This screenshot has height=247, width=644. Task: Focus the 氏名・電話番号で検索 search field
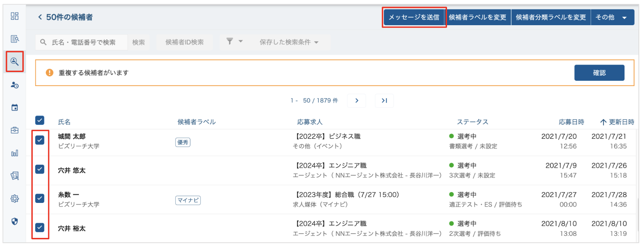[84, 42]
